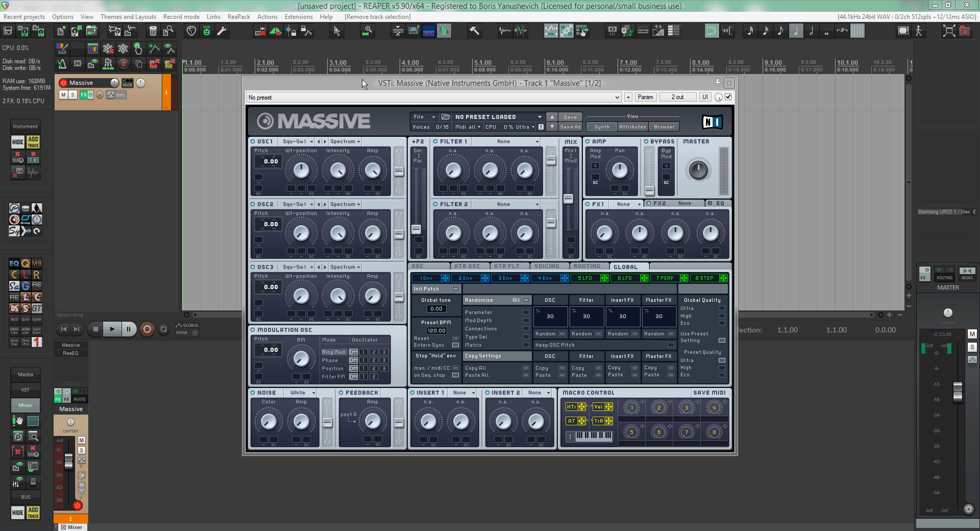Click the Global tune value field

tap(436, 309)
